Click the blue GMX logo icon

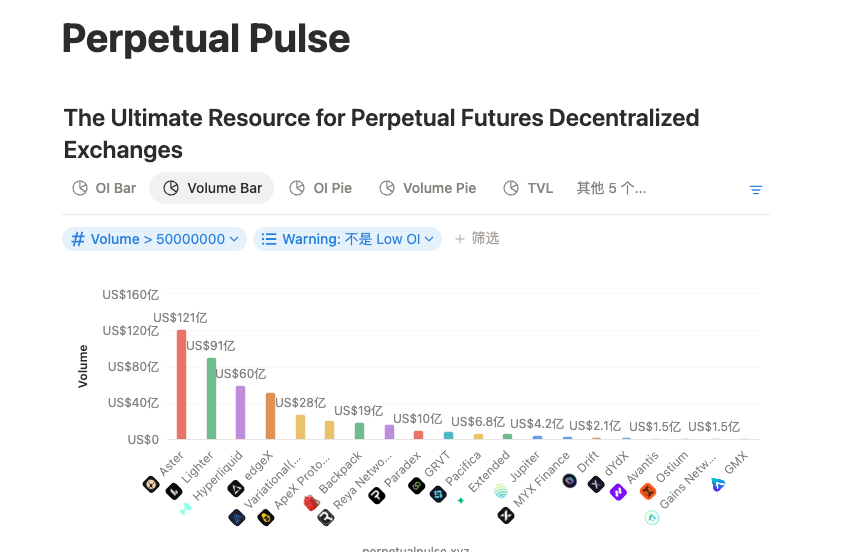click(x=718, y=484)
